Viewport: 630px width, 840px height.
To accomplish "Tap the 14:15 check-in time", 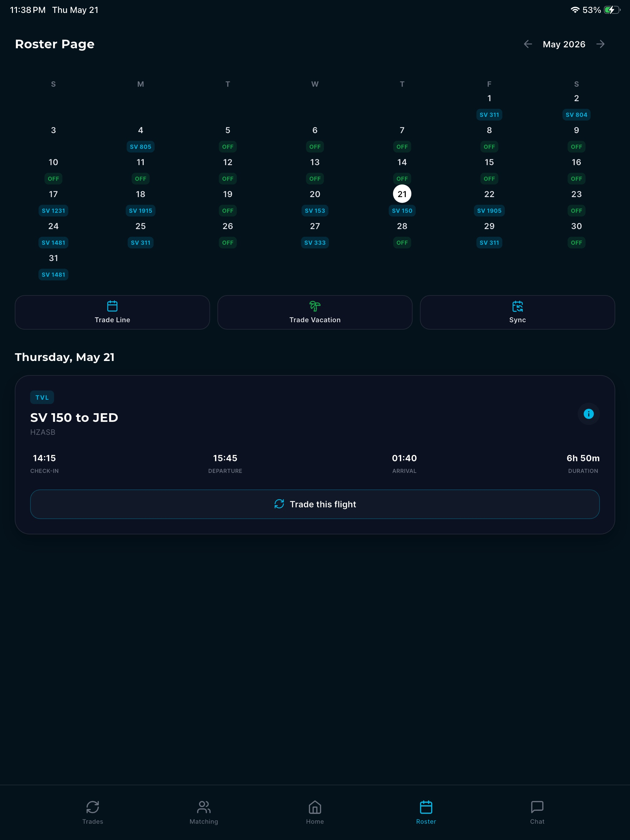I will point(45,458).
